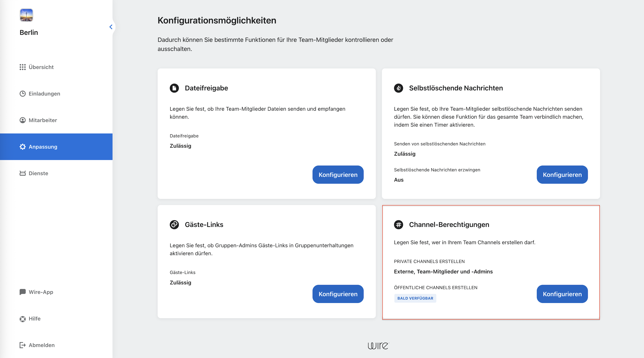Viewport: 644px width, 358px height.
Task: Click the Einladungen clock icon
Action: point(22,94)
